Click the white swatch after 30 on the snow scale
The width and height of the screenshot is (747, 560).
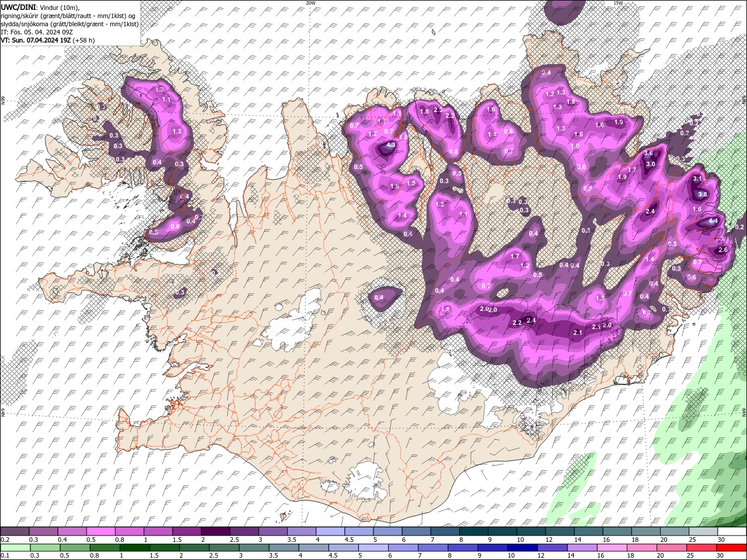pyautogui.click(x=732, y=531)
